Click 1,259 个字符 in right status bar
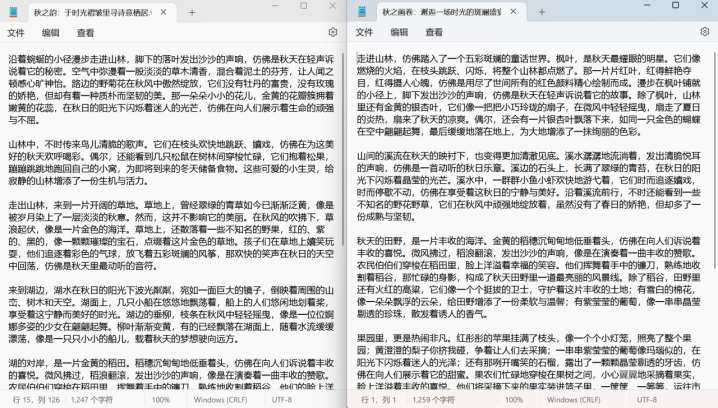 point(433,400)
